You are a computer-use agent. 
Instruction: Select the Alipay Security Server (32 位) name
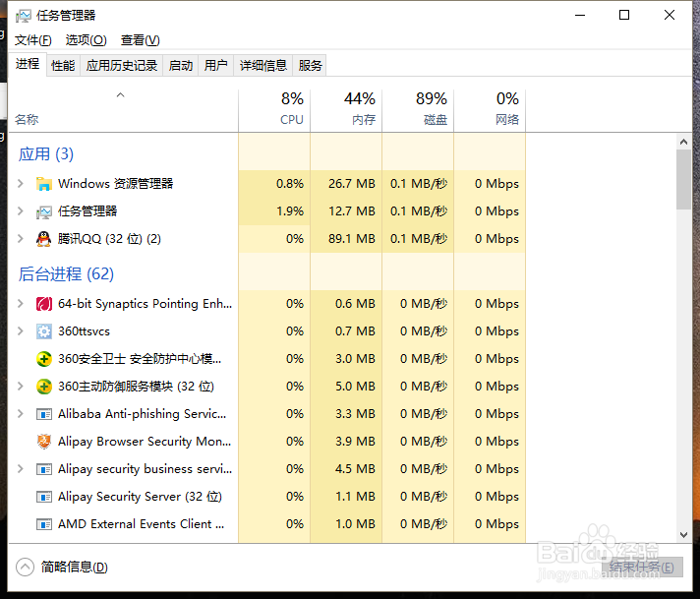[x=140, y=497]
